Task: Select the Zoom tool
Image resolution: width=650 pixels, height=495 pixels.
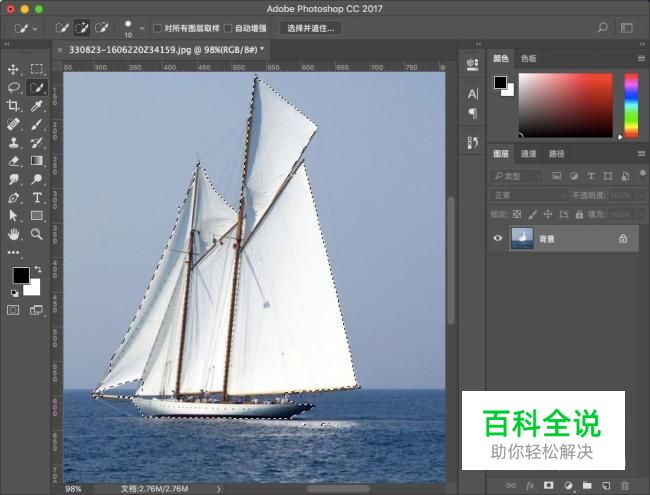Action: [x=36, y=234]
